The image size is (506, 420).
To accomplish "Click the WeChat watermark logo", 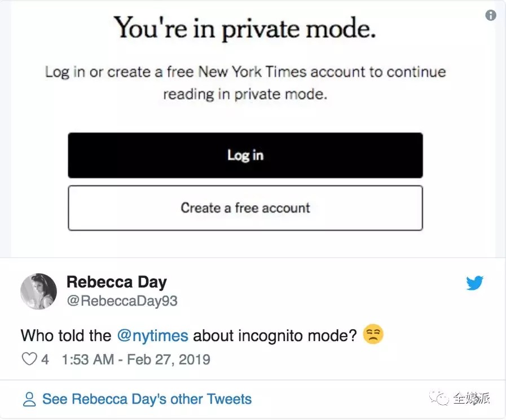I will pos(440,399).
